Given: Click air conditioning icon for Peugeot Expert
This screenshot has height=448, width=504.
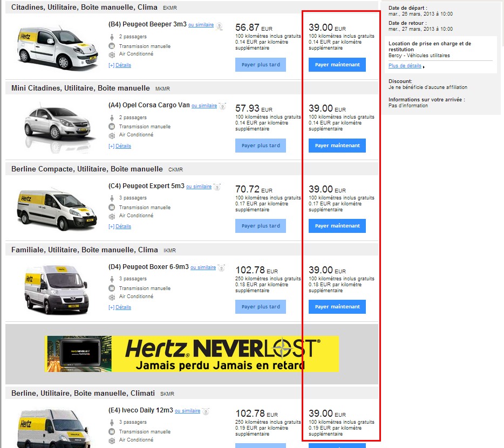Looking at the screenshot, I should (112, 216).
